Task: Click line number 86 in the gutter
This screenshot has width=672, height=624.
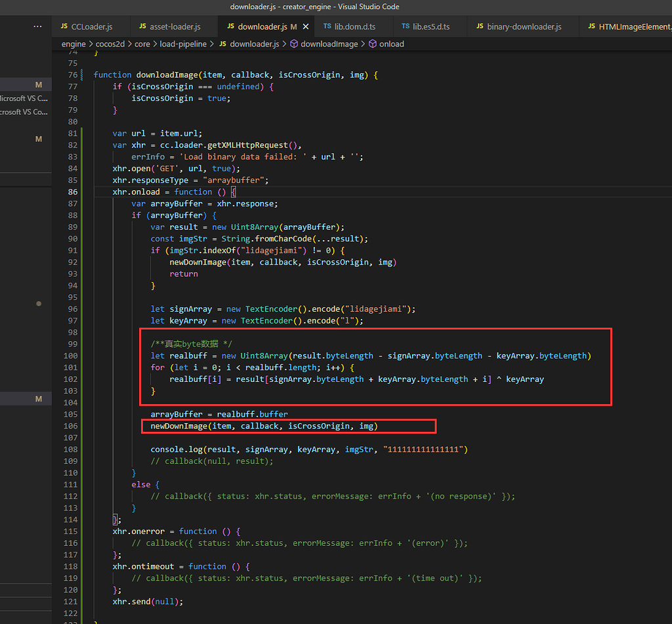Action: 72,192
